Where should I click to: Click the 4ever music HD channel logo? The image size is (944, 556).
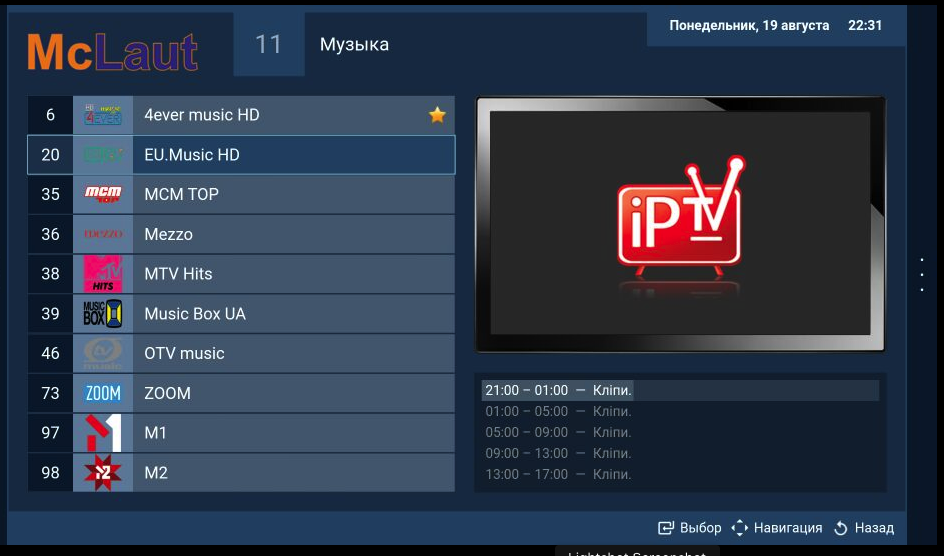click(x=103, y=115)
